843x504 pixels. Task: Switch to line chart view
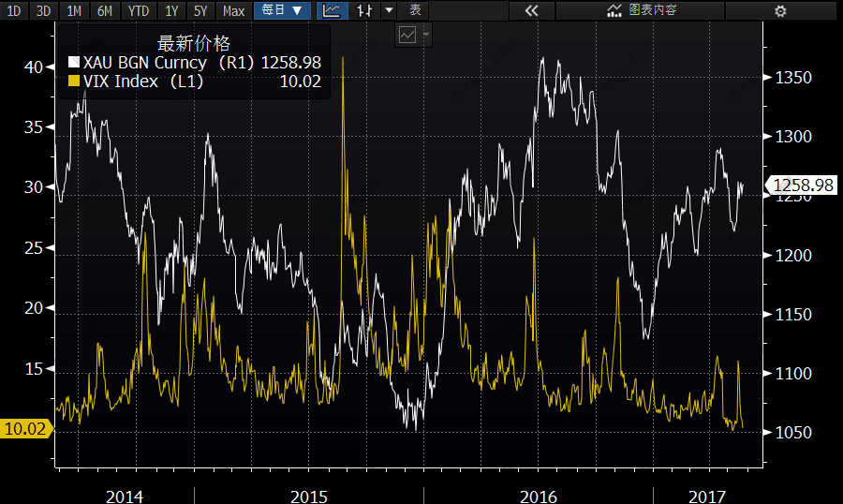click(332, 10)
